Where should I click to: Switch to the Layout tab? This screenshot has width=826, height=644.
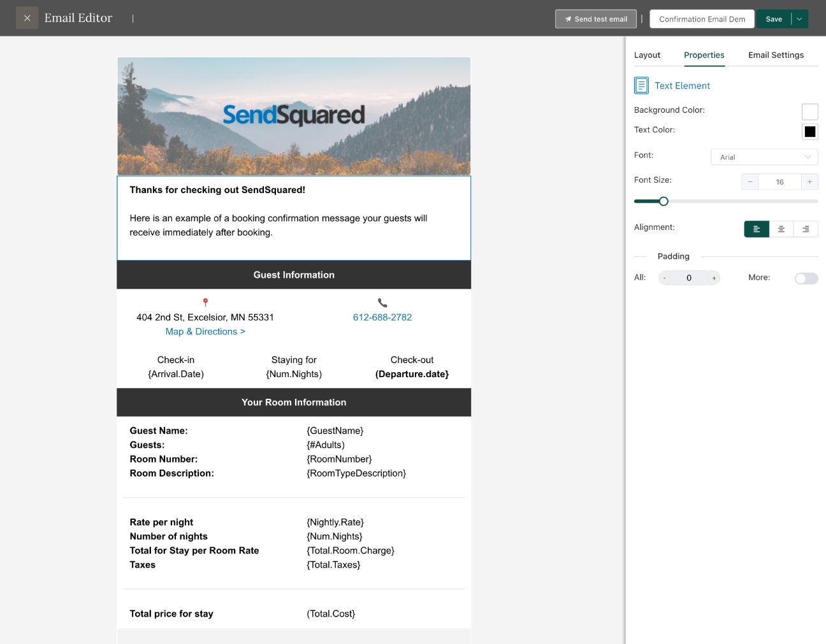647,55
